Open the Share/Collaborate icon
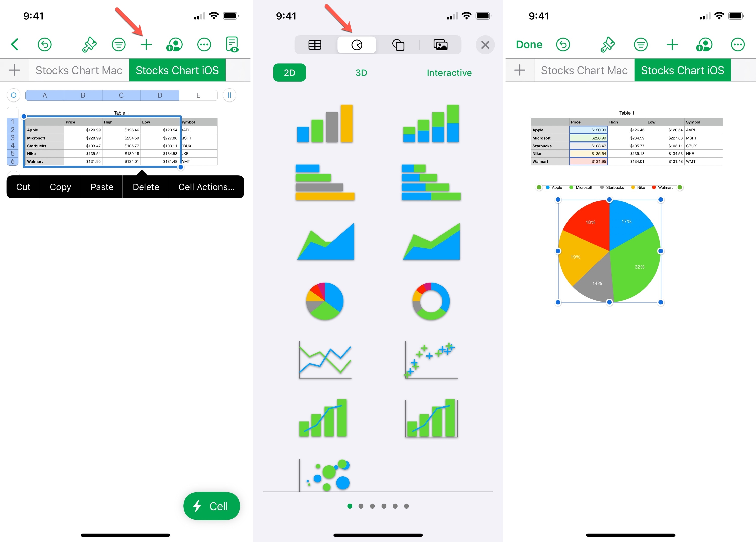756x542 pixels. (175, 44)
